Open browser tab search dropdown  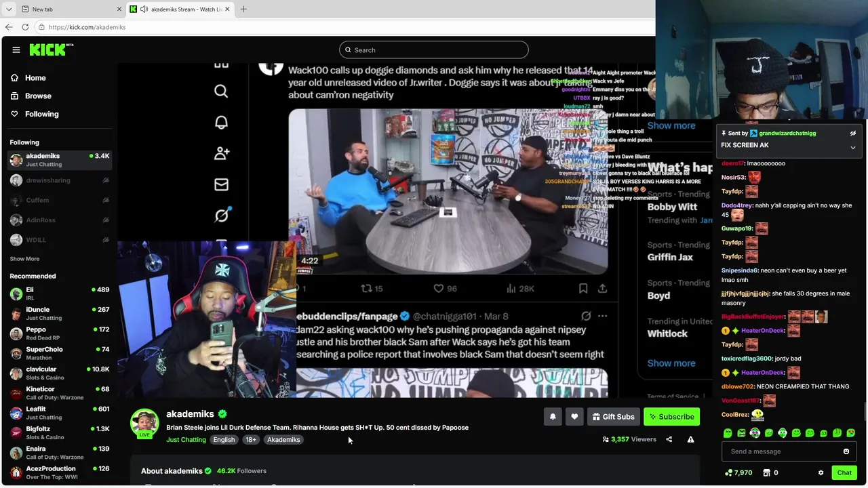(x=8, y=9)
